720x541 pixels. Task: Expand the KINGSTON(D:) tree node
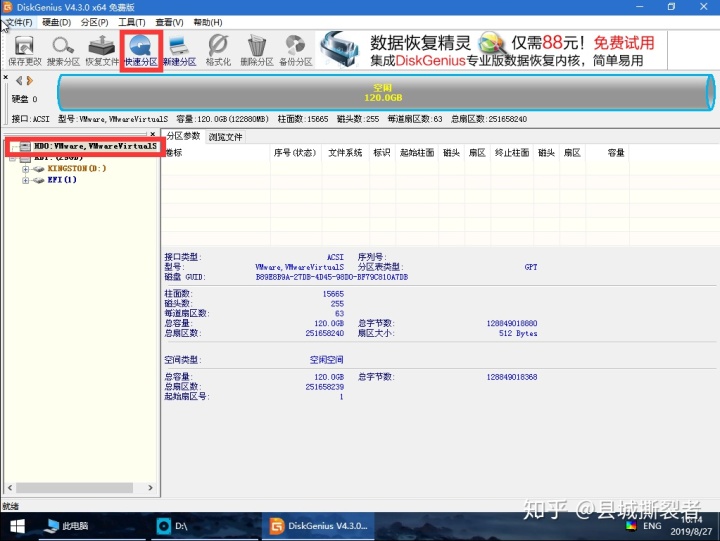25,169
